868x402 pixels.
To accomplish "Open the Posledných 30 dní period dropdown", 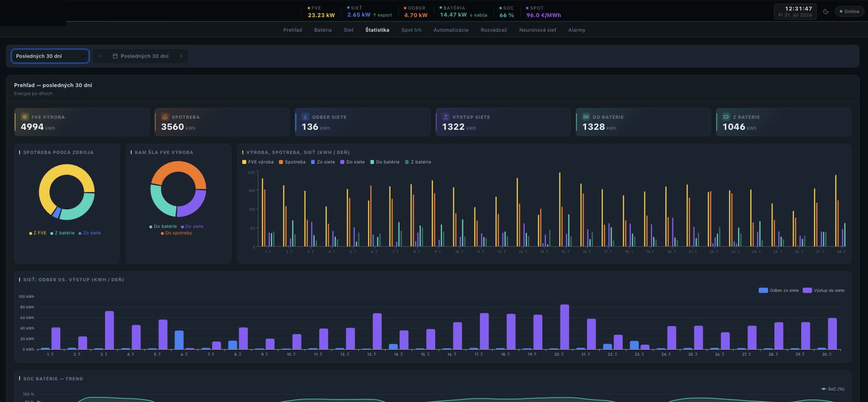I will tap(50, 56).
